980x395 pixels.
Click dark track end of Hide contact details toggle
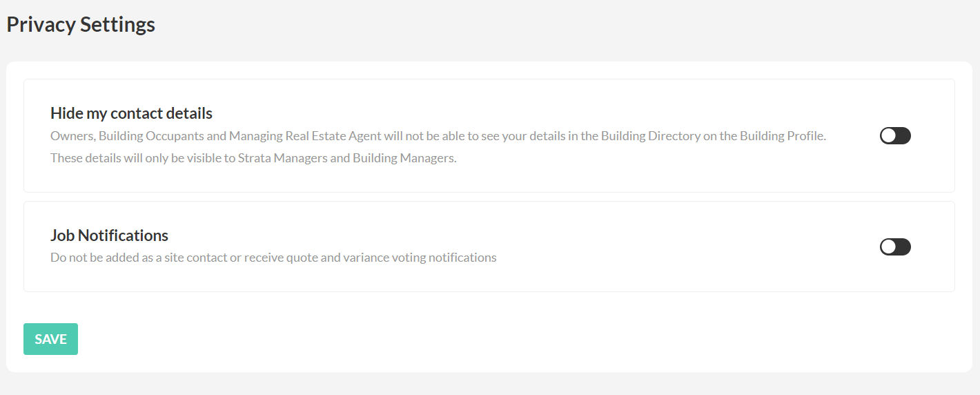point(903,136)
